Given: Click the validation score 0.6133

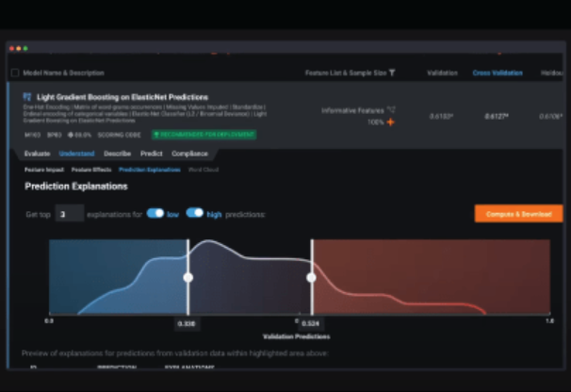Looking at the screenshot, I should point(441,117).
